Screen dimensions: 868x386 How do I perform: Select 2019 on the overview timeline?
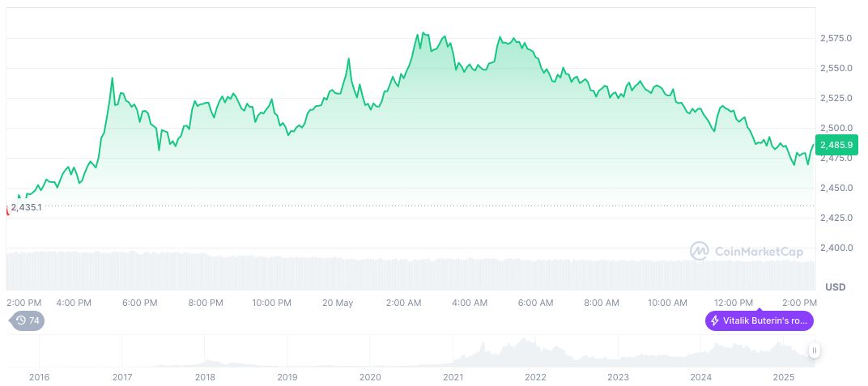pyautogui.click(x=287, y=377)
